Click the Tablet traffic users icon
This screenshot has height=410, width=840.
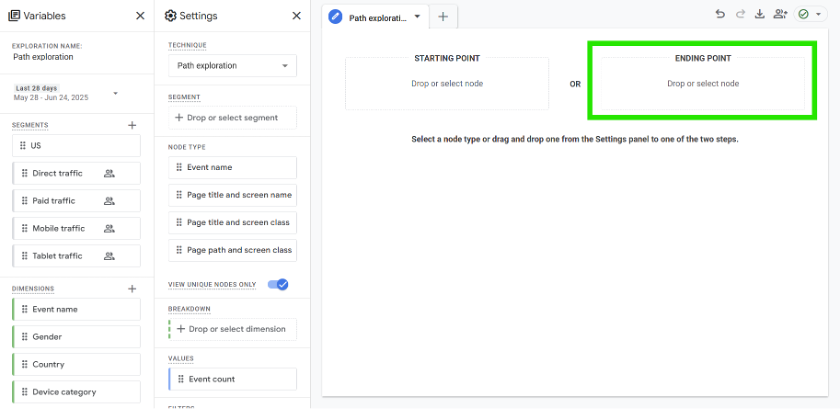[109, 256]
